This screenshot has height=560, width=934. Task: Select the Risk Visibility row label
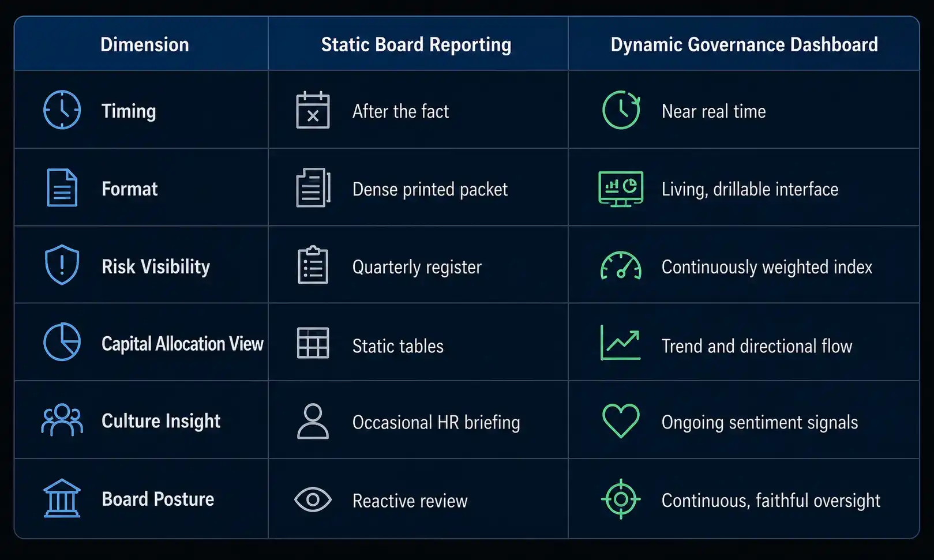click(156, 266)
